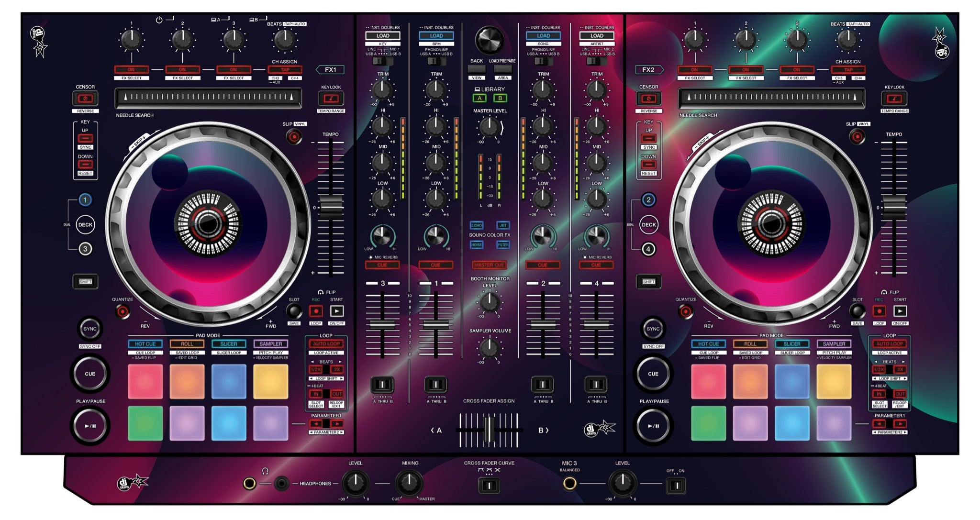Hit the left deck CUE button
The height and width of the screenshot is (520, 980).
coord(90,374)
